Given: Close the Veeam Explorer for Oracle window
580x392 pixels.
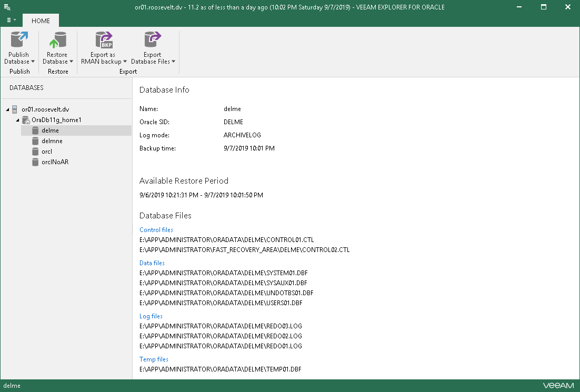Looking at the screenshot, I should point(568,7).
